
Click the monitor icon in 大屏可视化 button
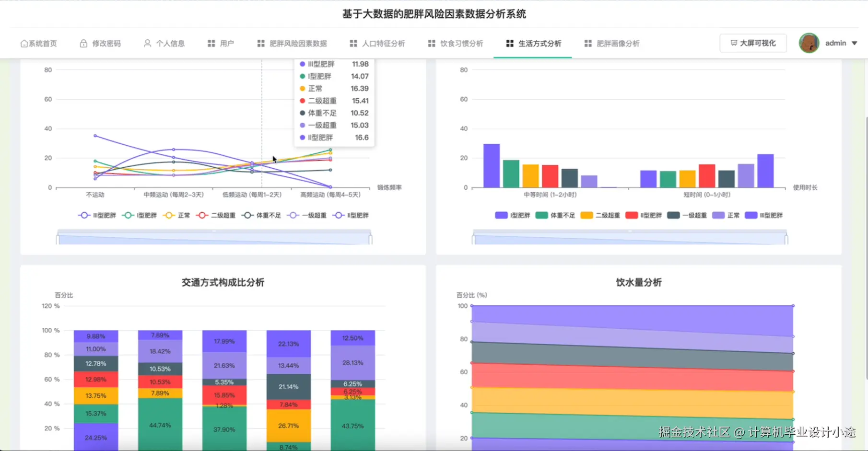(x=734, y=43)
